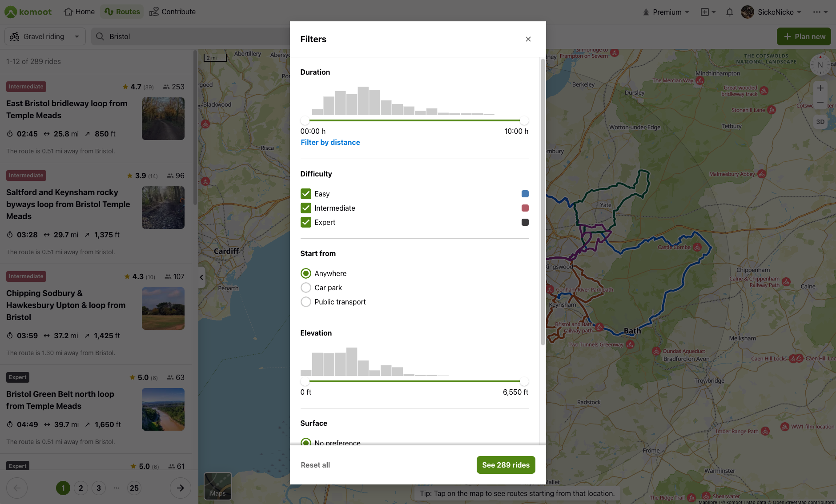Viewport: 836px width, 504px height.
Task: Open the Maps layer switcher
Action: click(x=218, y=486)
